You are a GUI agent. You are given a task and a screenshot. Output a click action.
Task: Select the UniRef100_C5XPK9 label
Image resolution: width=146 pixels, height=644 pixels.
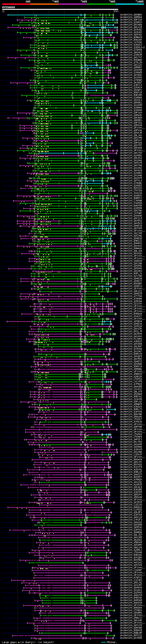click(131, 435)
